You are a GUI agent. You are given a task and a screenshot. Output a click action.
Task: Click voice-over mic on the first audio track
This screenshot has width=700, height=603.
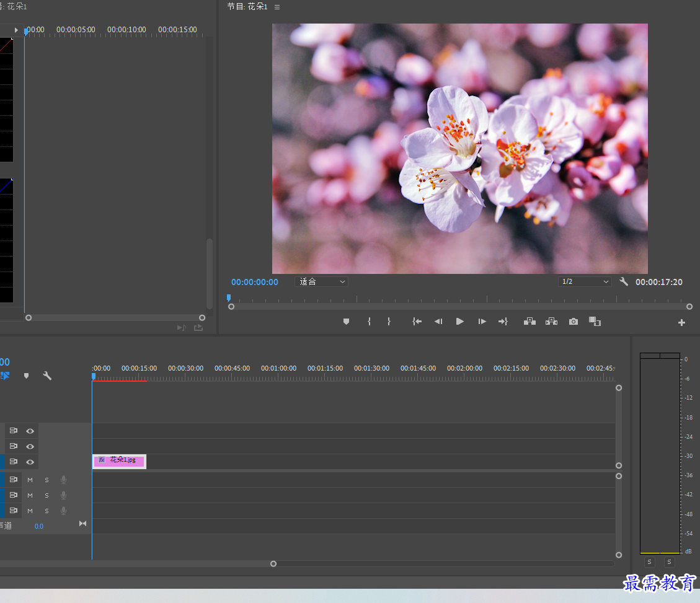click(x=63, y=480)
